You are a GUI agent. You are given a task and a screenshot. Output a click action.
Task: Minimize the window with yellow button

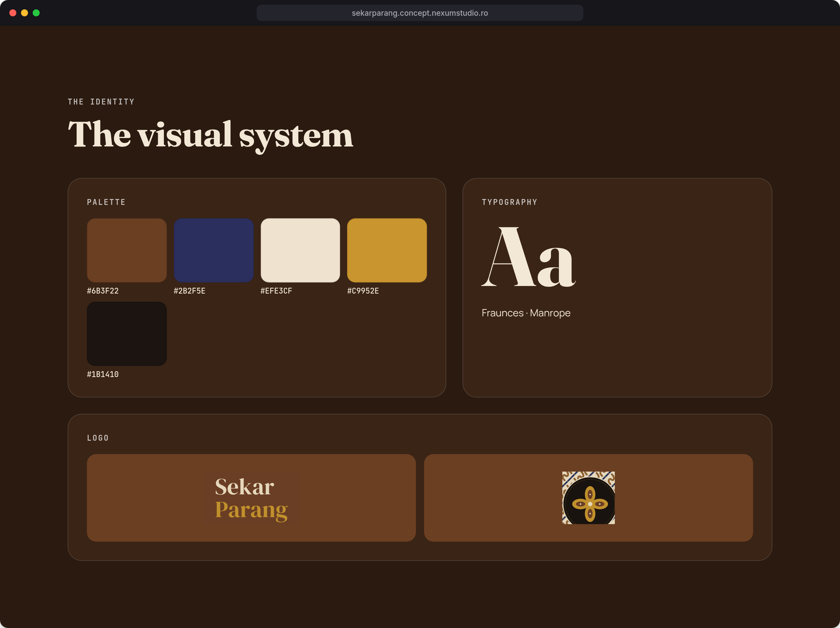[x=25, y=13]
